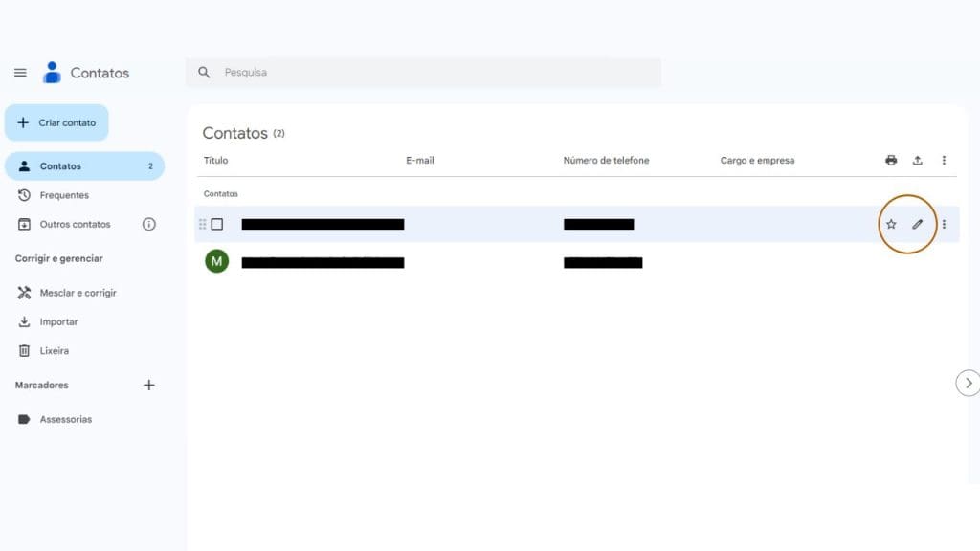
Task: Open the Importar sidebar icon
Action: coord(23,321)
